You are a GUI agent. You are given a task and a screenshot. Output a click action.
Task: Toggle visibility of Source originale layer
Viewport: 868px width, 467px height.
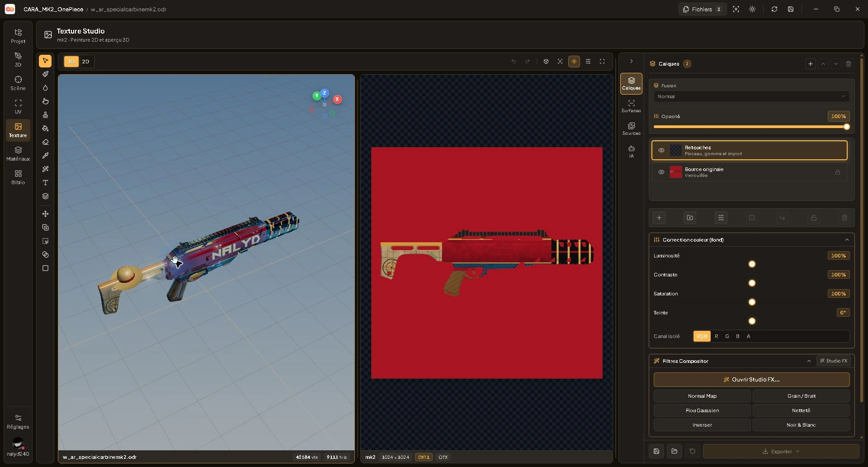(661, 172)
